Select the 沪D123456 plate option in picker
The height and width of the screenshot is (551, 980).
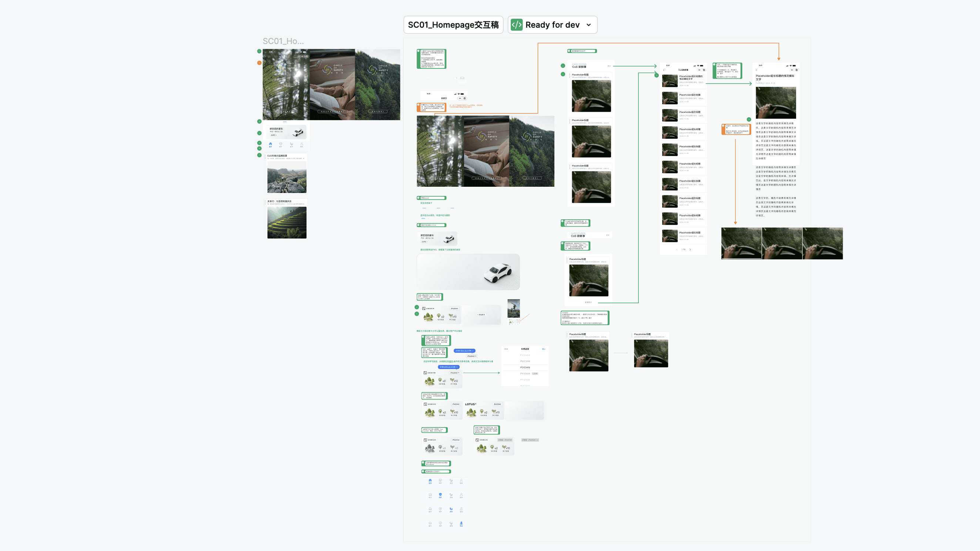pyautogui.click(x=525, y=367)
